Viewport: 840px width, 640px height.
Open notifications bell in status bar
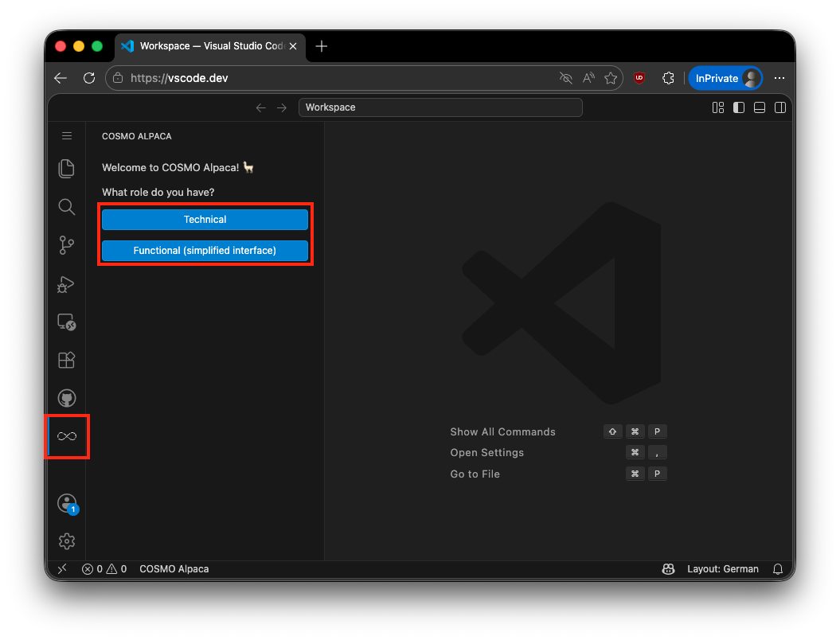778,569
